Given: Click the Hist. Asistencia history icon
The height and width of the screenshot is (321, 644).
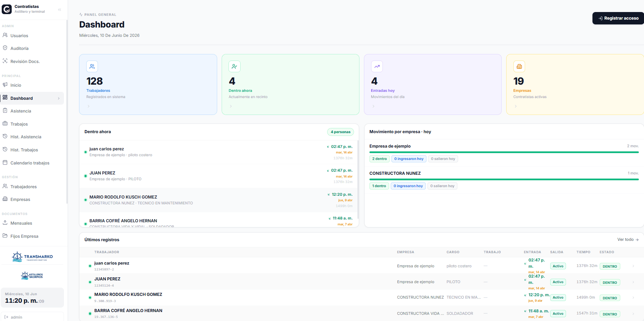Looking at the screenshot, I should pyautogui.click(x=5, y=136).
